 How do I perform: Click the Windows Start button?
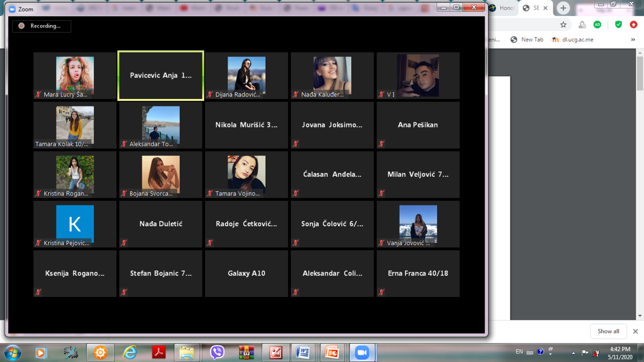(x=13, y=353)
